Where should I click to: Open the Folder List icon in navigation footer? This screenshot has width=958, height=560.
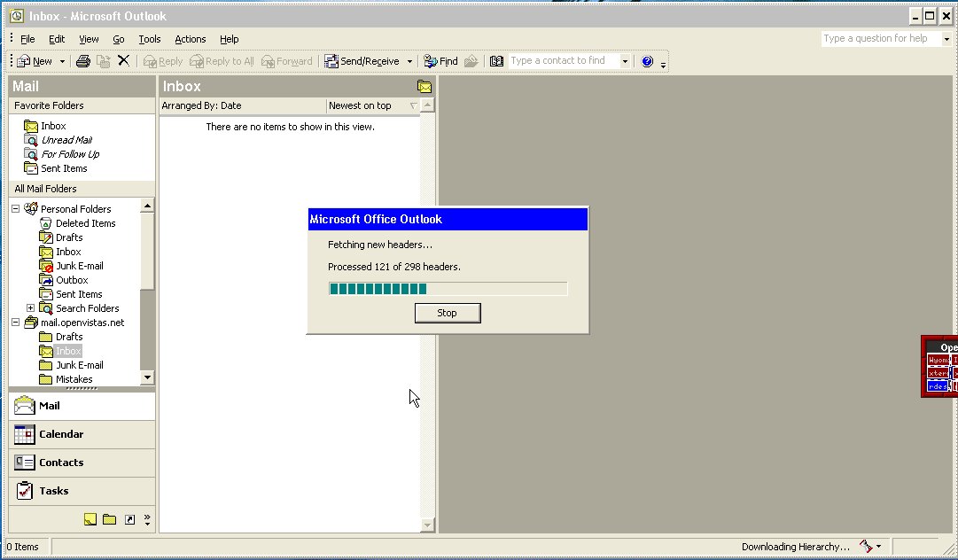pos(109,520)
